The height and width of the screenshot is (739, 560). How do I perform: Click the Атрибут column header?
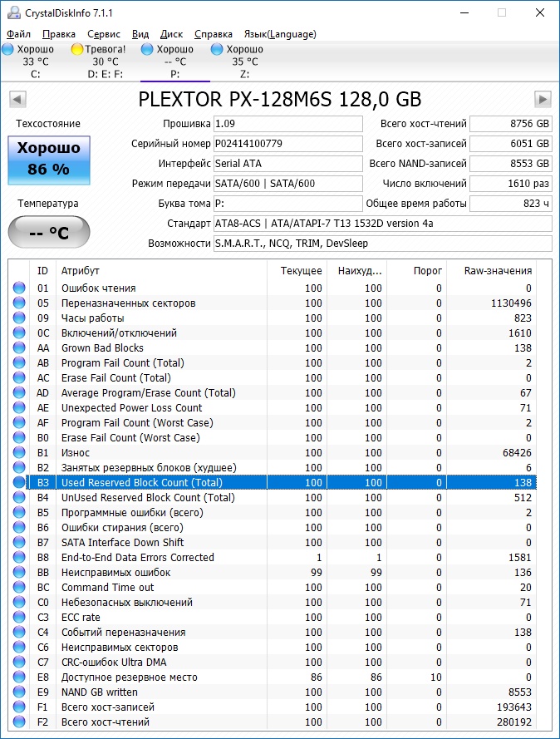pos(161,270)
